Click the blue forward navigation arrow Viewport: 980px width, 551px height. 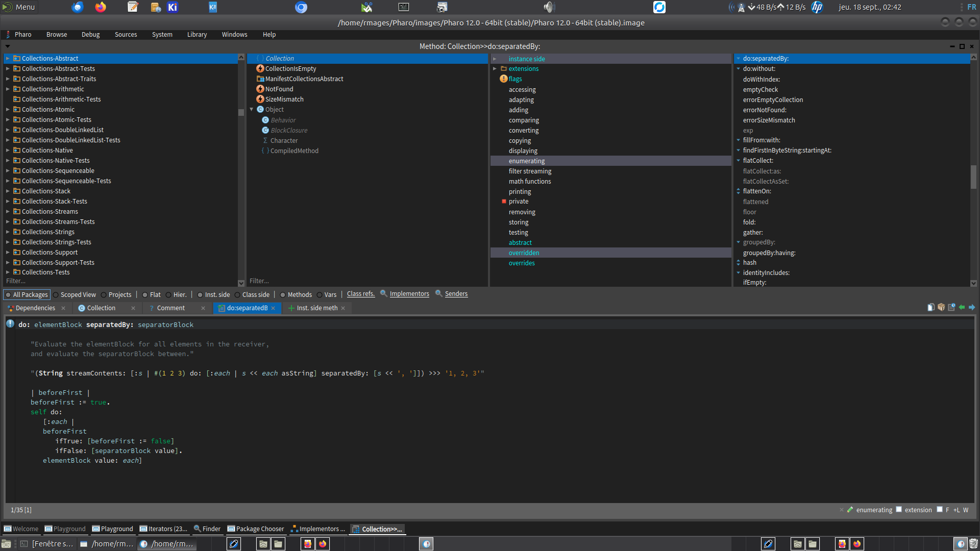coord(972,308)
